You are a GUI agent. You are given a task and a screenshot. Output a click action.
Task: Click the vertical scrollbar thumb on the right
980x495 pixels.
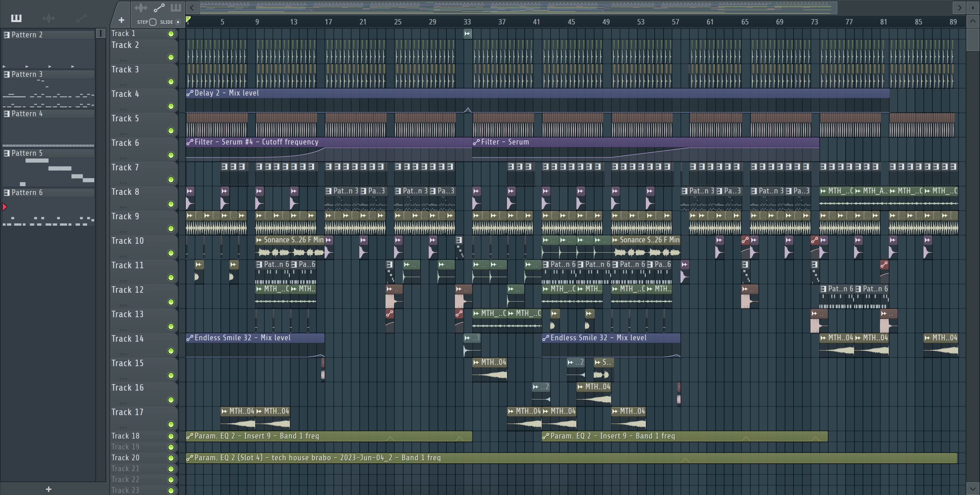click(973, 39)
